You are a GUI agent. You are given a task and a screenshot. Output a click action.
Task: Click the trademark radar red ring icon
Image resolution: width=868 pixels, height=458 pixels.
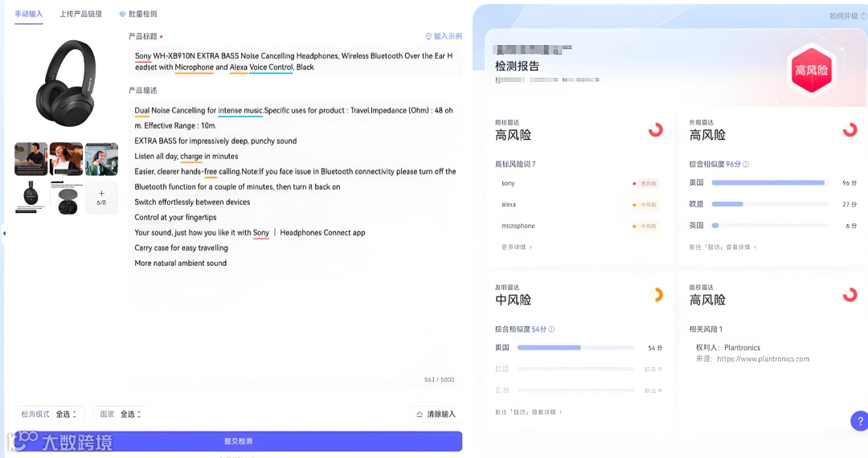(656, 129)
